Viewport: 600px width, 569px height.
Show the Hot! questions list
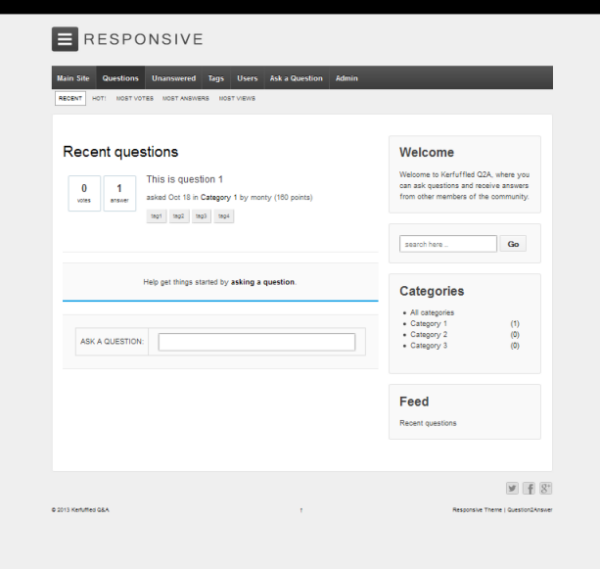pos(99,99)
